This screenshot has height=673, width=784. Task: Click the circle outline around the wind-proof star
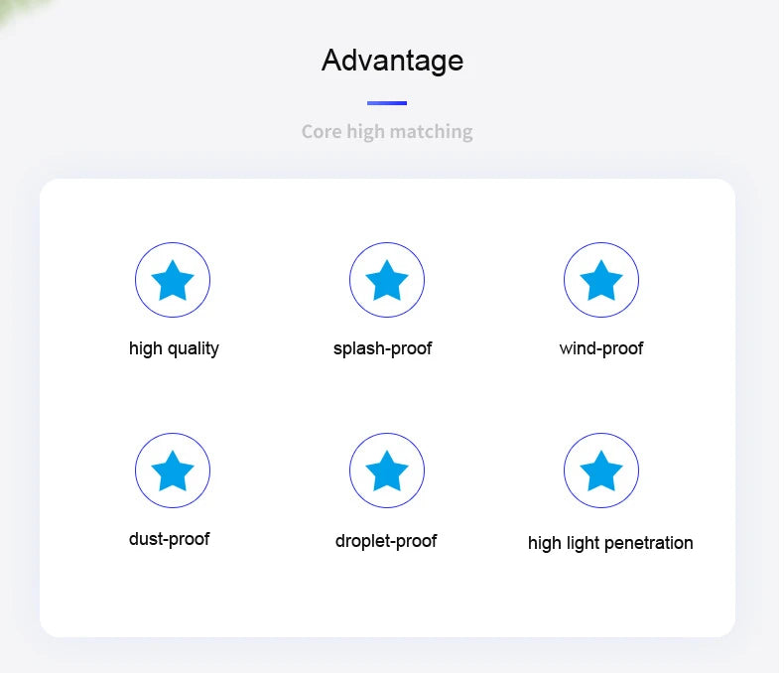(x=601, y=243)
